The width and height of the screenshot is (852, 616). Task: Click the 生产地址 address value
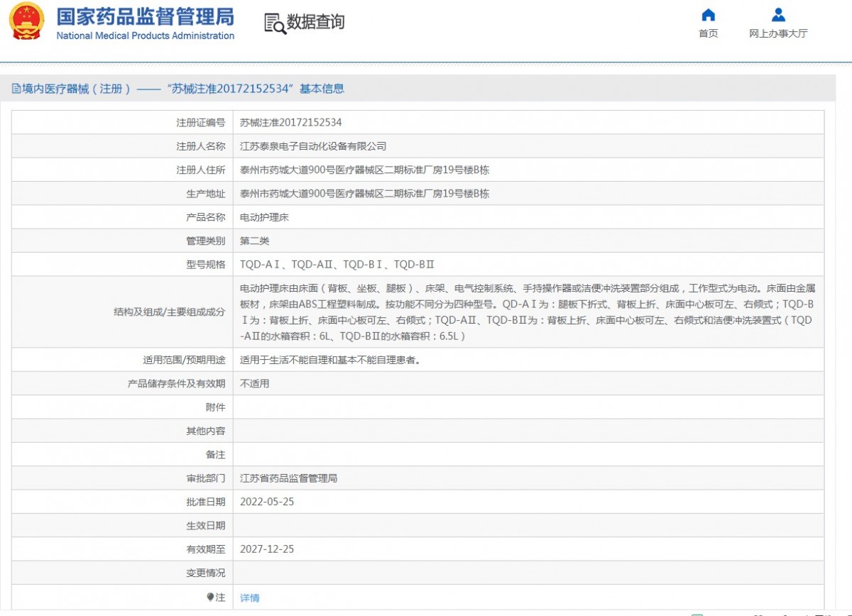click(x=365, y=194)
